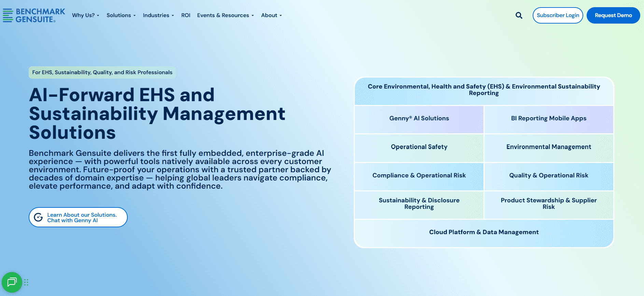Open Compliance & Operational Risk tile
Image resolution: width=644 pixels, height=296 pixels.
[419, 176]
